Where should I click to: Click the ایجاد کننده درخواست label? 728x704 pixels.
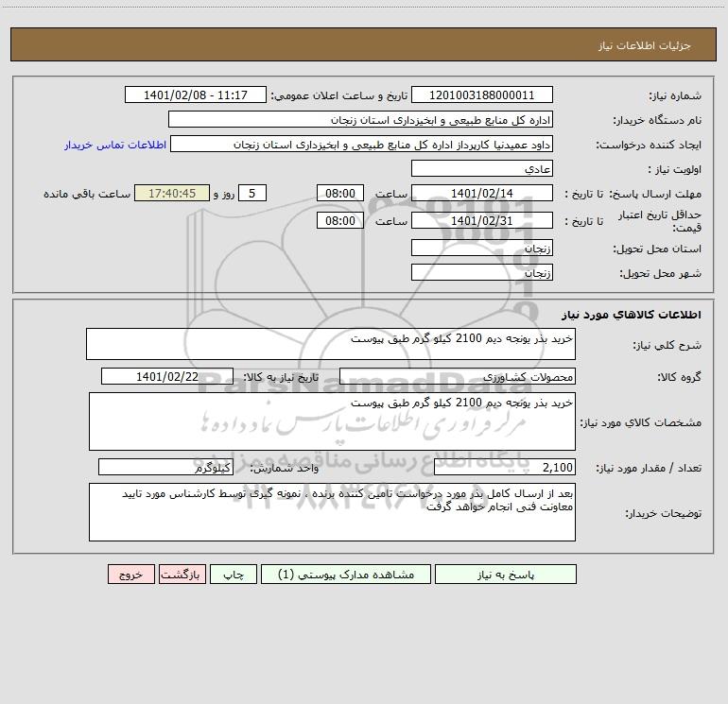(x=649, y=145)
